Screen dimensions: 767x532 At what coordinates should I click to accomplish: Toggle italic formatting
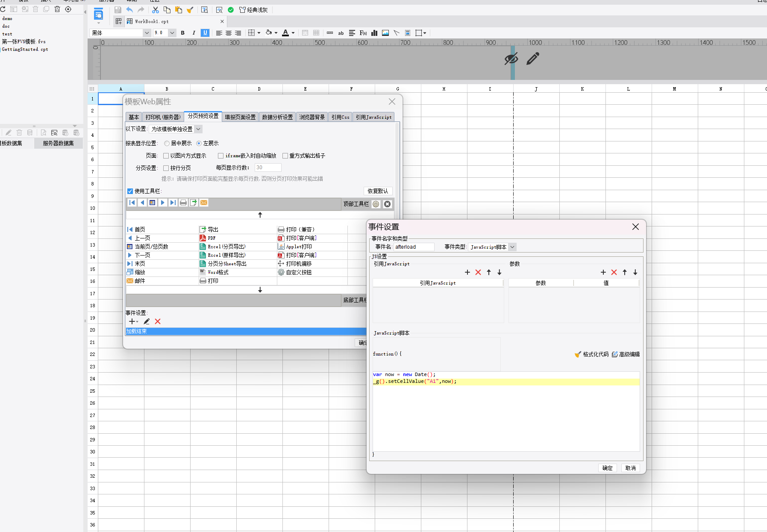[x=194, y=33]
